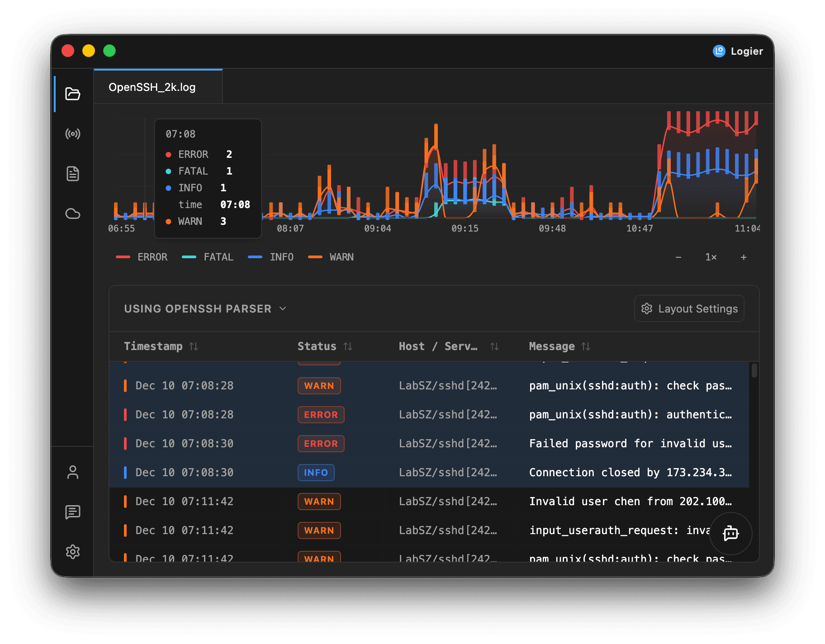Click WARN badge of Invalid user chen row

click(319, 502)
